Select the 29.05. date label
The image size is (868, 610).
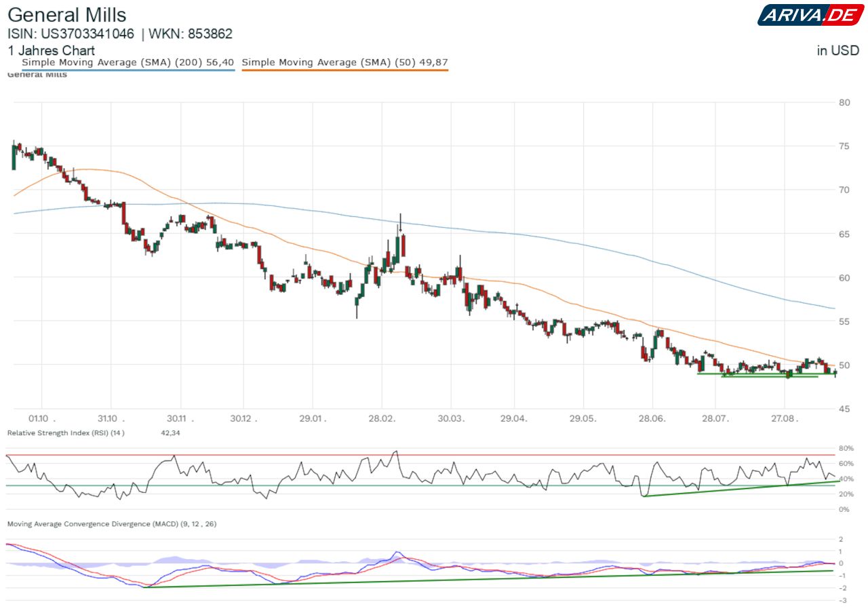(x=583, y=418)
